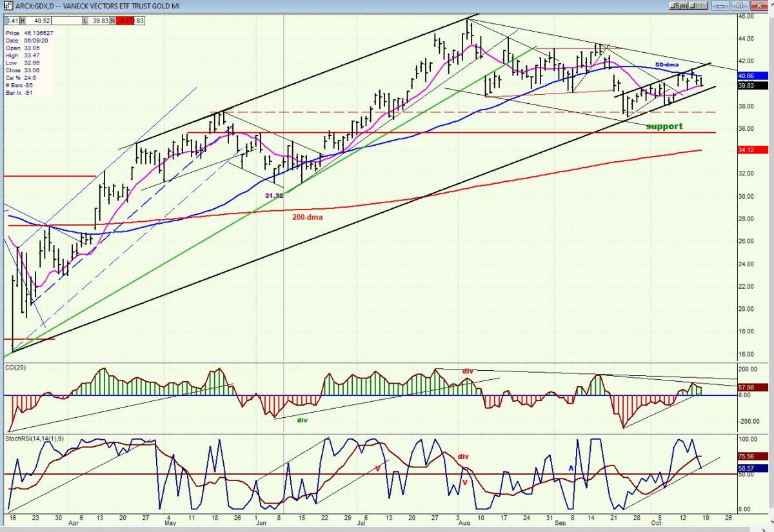Image resolution: width=774 pixels, height=532 pixels.
Task: Click the red N net change field
Action: [122, 21]
